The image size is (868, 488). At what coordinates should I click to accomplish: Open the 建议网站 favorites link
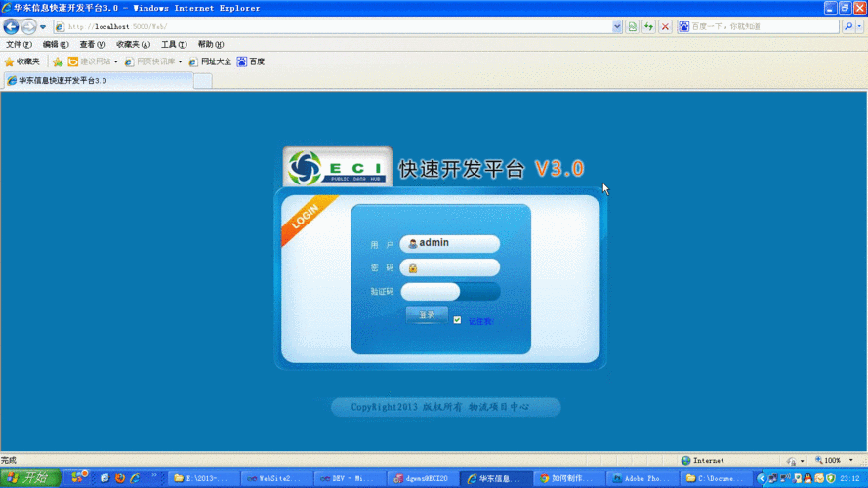coord(89,61)
